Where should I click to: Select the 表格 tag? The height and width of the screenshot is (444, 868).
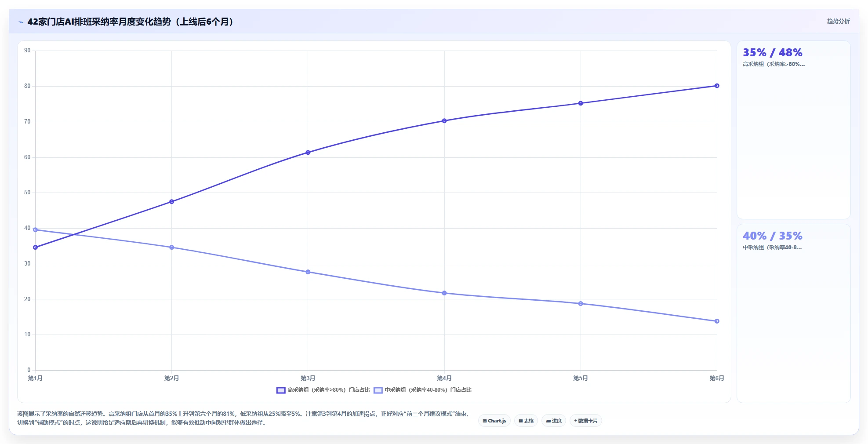tap(526, 421)
